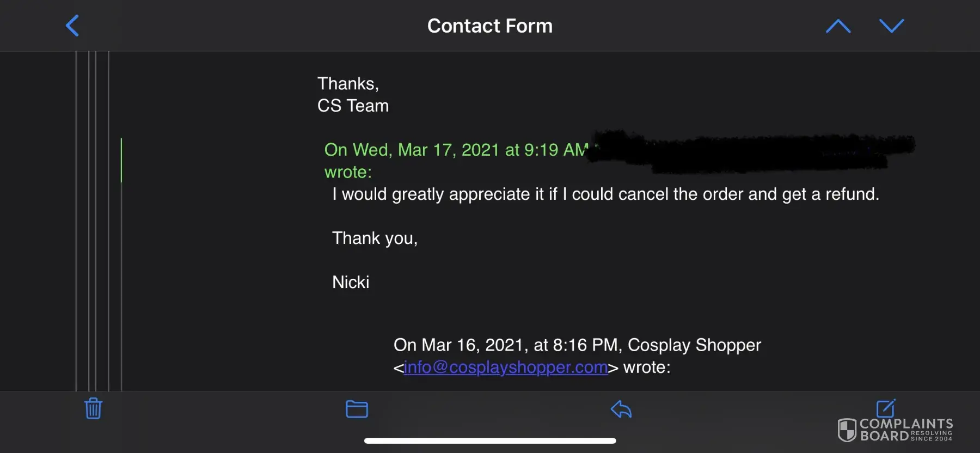This screenshot has height=453, width=980.
Task: Tap the "Thank you," line
Action: click(375, 238)
